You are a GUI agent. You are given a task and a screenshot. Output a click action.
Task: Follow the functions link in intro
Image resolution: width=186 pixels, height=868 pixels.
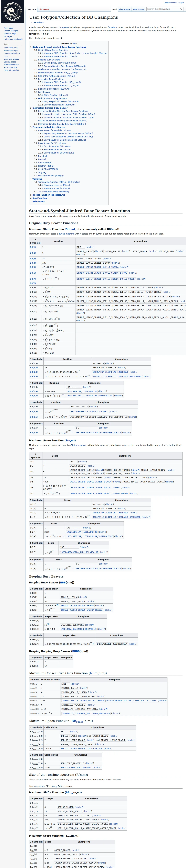[112, 27]
